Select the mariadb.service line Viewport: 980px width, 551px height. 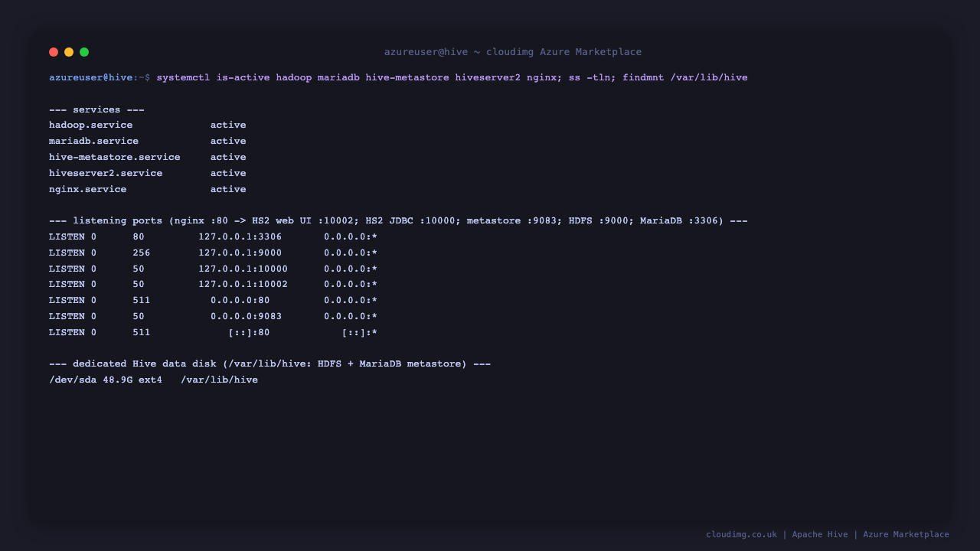[148, 141]
